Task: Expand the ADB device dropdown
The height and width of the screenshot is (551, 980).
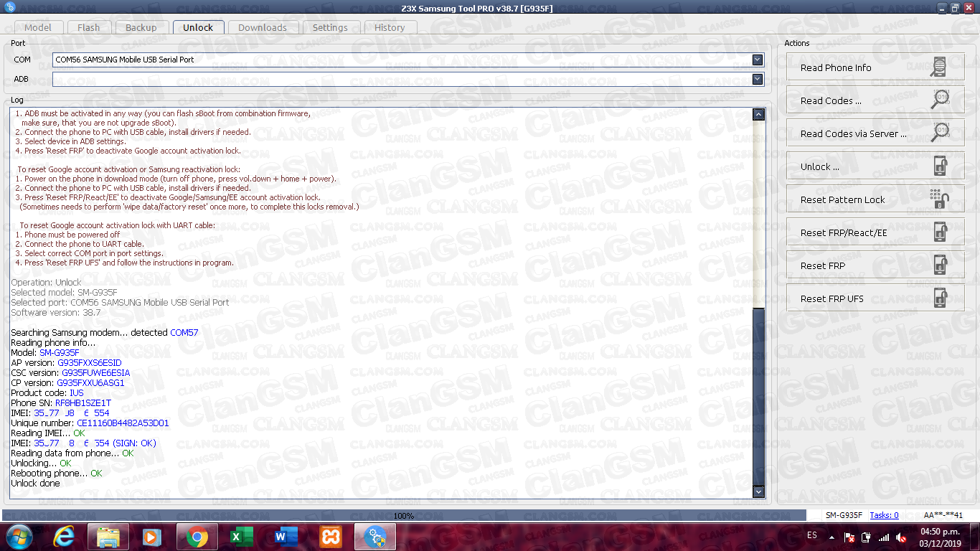Action: [x=758, y=79]
